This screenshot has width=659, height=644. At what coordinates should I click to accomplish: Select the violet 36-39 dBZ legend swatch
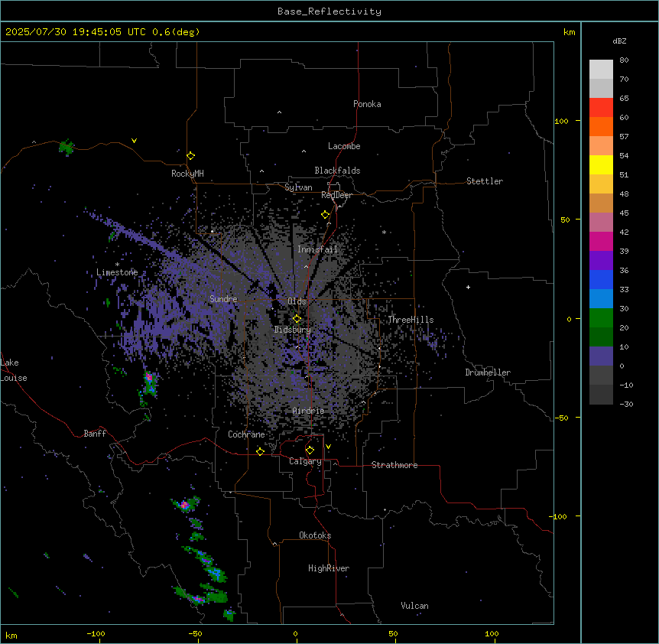(601, 261)
